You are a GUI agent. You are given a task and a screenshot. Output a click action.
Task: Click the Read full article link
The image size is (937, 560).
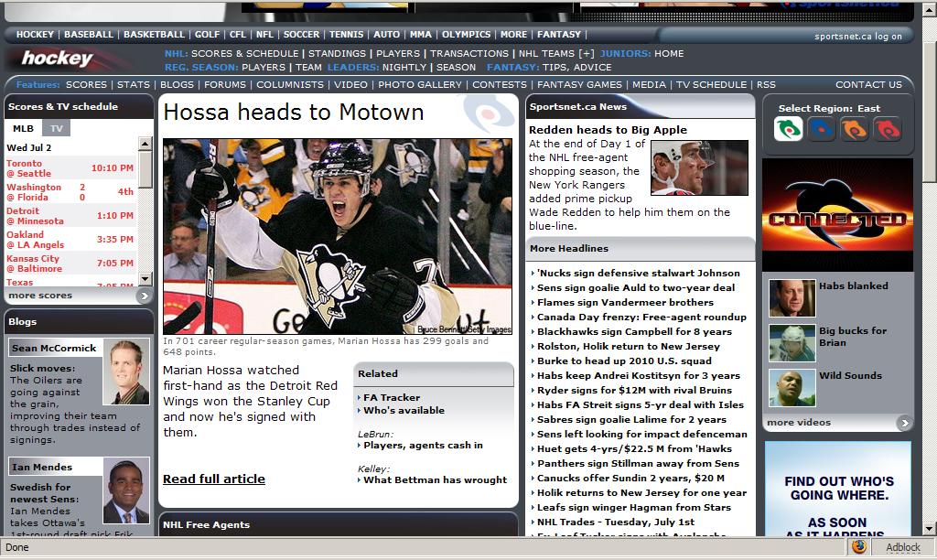tap(214, 479)
